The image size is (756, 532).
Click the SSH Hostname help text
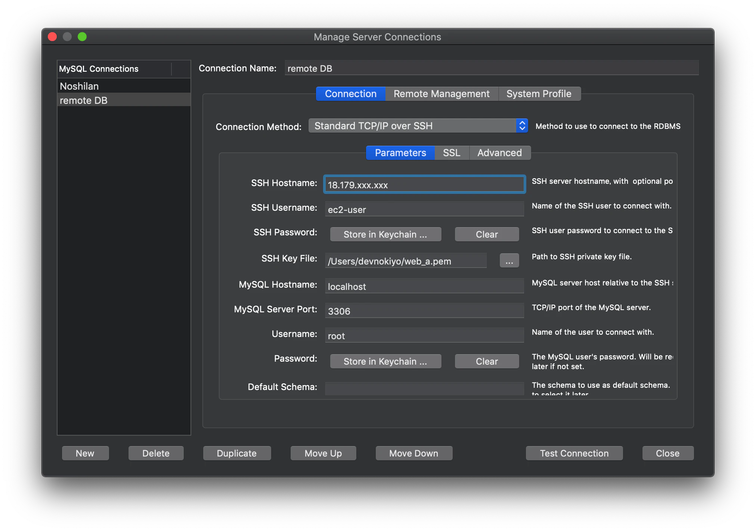pos(602,181)
